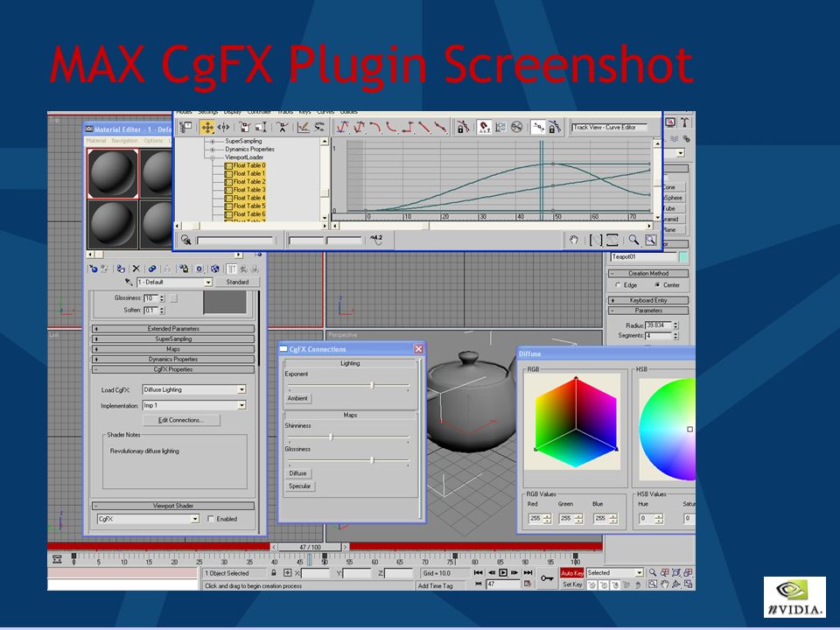Select the Draw Curves pencil tool
Viewport: 840px width, 630px height.
304,128
